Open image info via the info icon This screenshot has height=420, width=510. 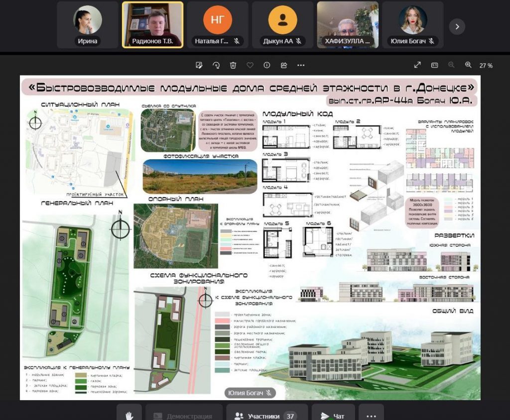pos(267,65)
